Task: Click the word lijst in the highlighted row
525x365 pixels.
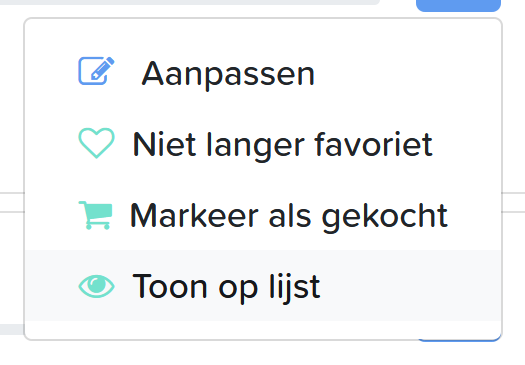Action: pyautogui.click(x=295, y=288)
